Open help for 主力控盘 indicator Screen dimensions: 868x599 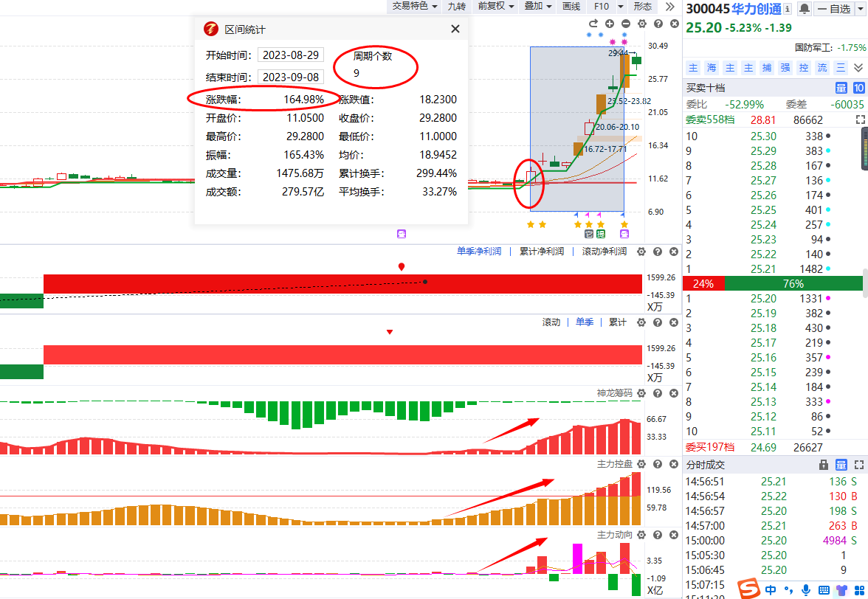coord(658,464)
